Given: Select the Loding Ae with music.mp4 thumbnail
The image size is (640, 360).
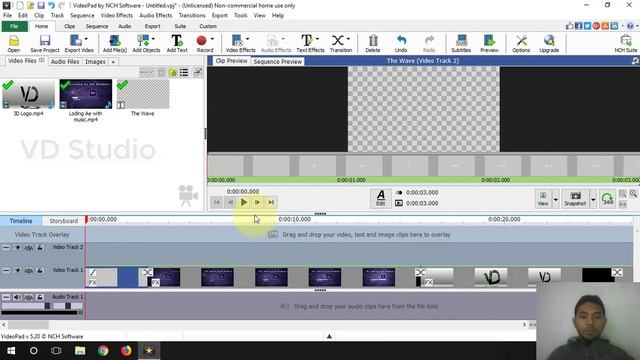Looking at the screenshot, I should (85, 94).
